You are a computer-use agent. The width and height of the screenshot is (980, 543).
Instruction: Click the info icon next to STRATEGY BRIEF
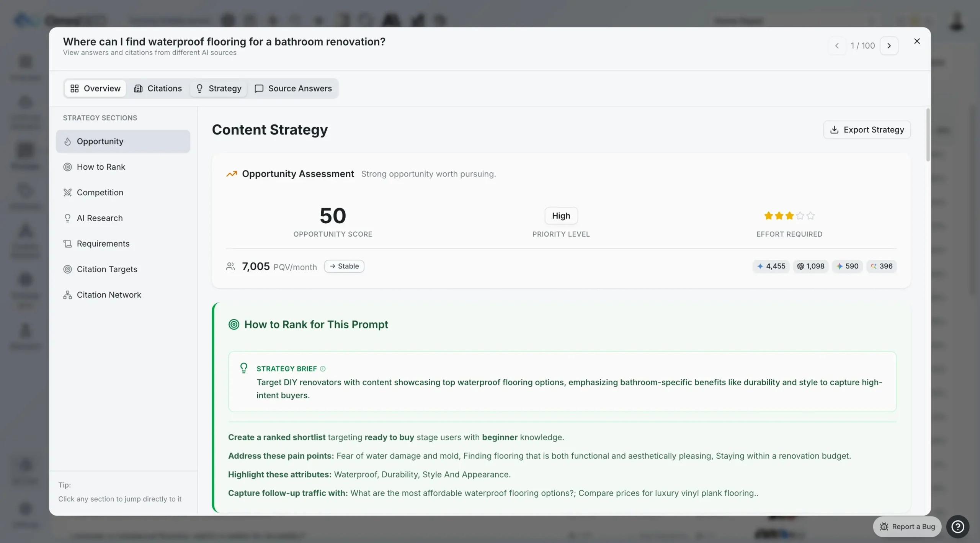tap(323, 369)
